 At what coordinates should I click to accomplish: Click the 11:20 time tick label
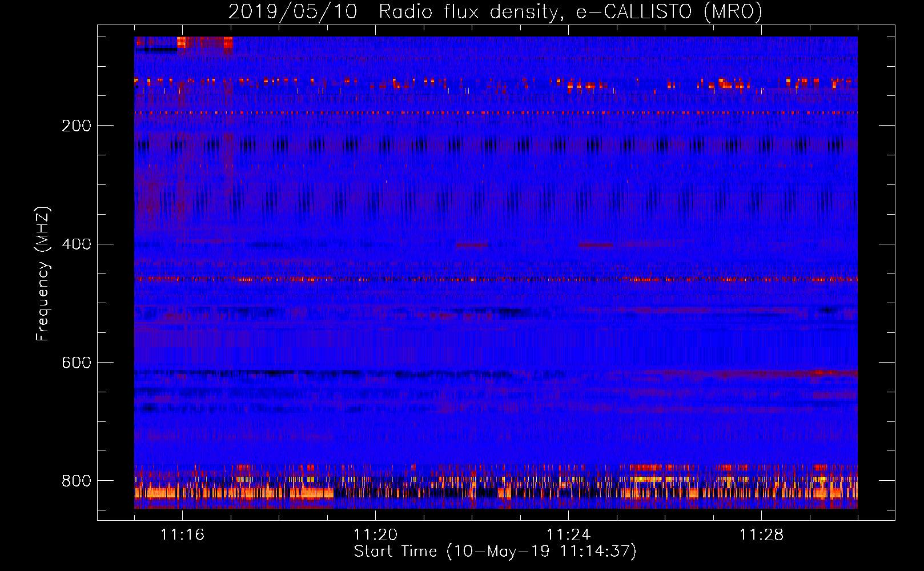pyautogui.click(x=375, y=535)
